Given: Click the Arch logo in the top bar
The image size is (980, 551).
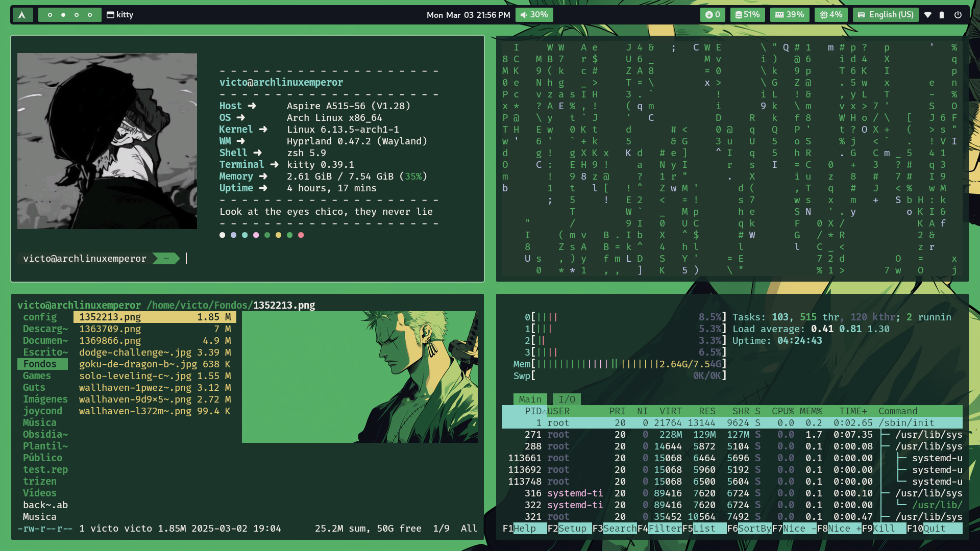Looking at the screenshot, I should tap(22, 15).
